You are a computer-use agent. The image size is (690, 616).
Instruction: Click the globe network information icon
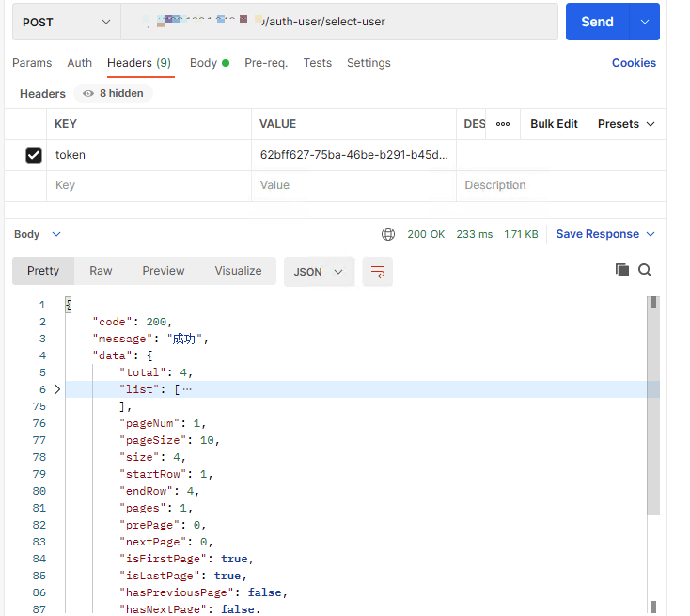pyautogui.click(x=388, y=234)
